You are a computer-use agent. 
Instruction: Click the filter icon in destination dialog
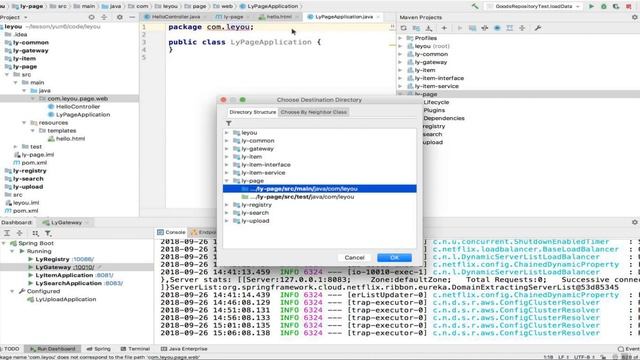point(229,123)
